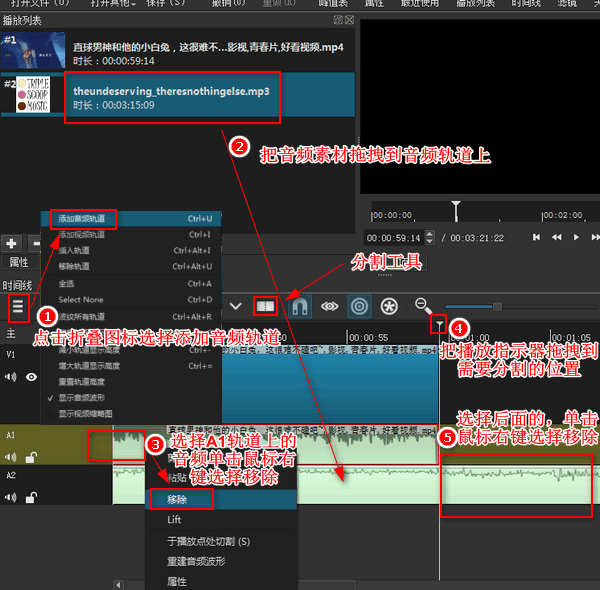Open the 属性 tab below the playlist

click(x=19, y=262)
